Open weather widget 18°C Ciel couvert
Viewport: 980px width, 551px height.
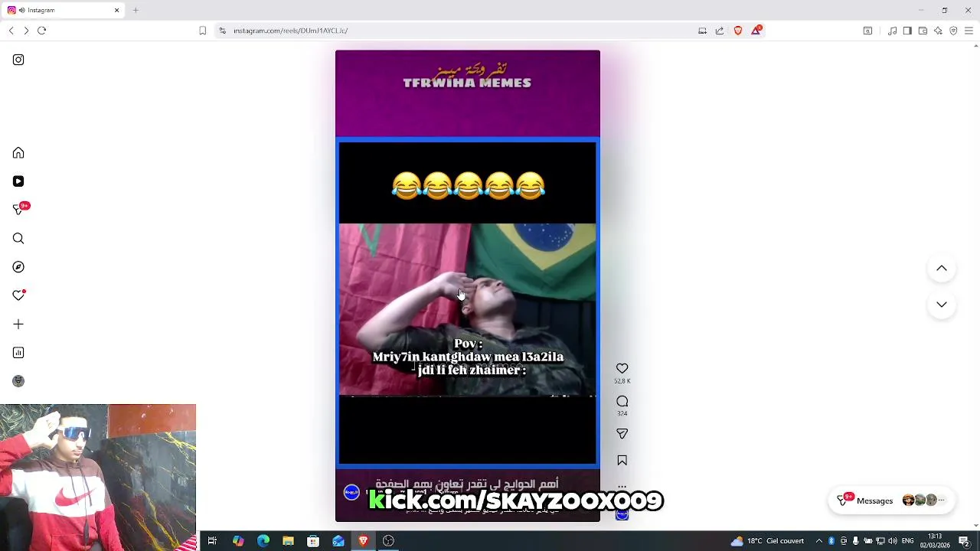point(767,541)
